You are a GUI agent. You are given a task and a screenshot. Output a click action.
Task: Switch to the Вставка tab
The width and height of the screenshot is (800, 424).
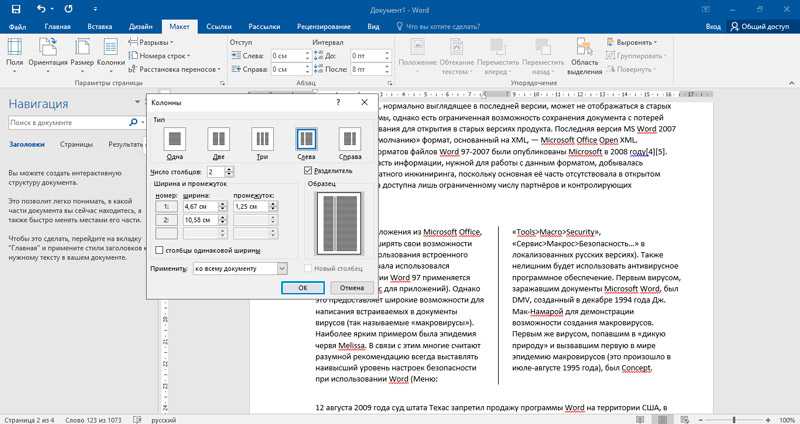pyautogui.click(x=100, y=27)
